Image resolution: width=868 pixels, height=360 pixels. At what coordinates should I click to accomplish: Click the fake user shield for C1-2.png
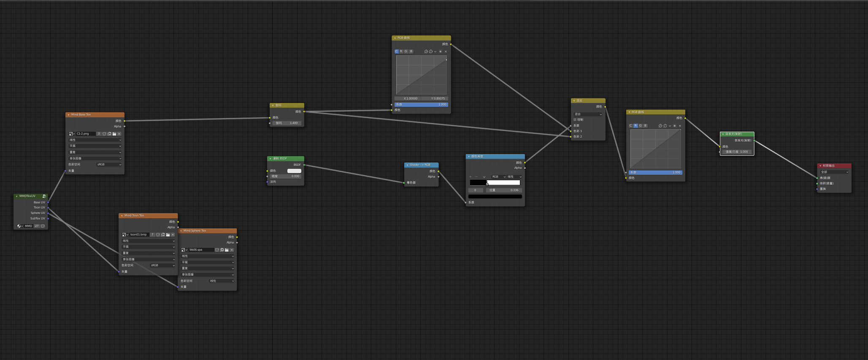(x=104, y=134)
